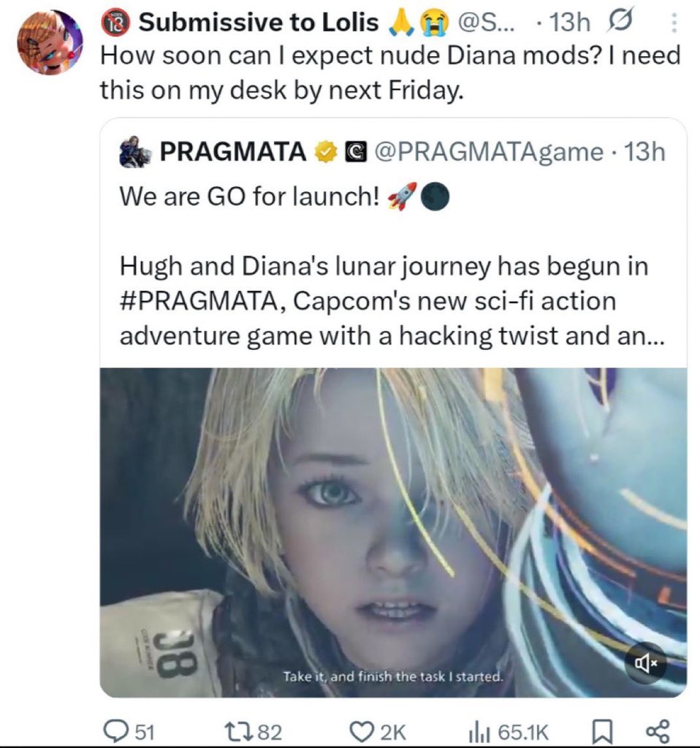Click the share icon at bottom right
Screen dimensions: 700x748
tap(658, 730)
